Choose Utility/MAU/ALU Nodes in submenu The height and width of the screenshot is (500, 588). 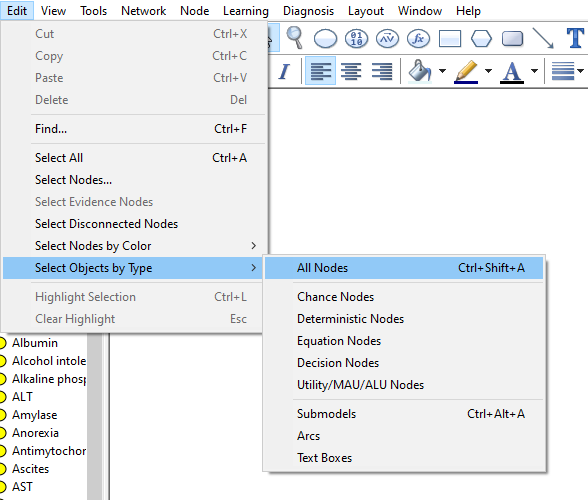404,385
